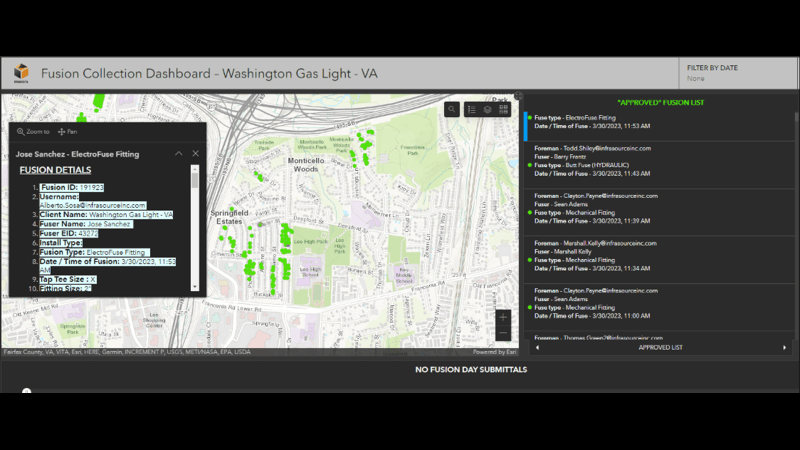800x450 pixels.
Task: Zoom in on the map
Action: 503,317
